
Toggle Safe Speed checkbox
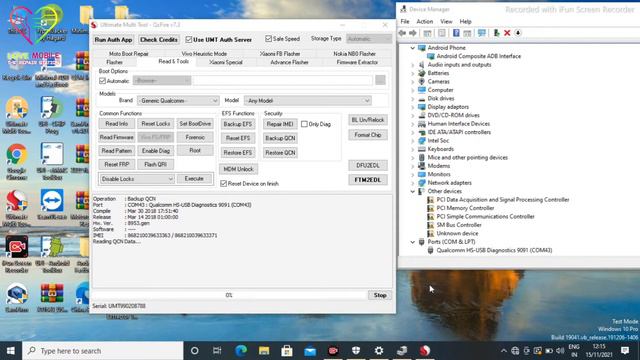[x=268, y=39]
